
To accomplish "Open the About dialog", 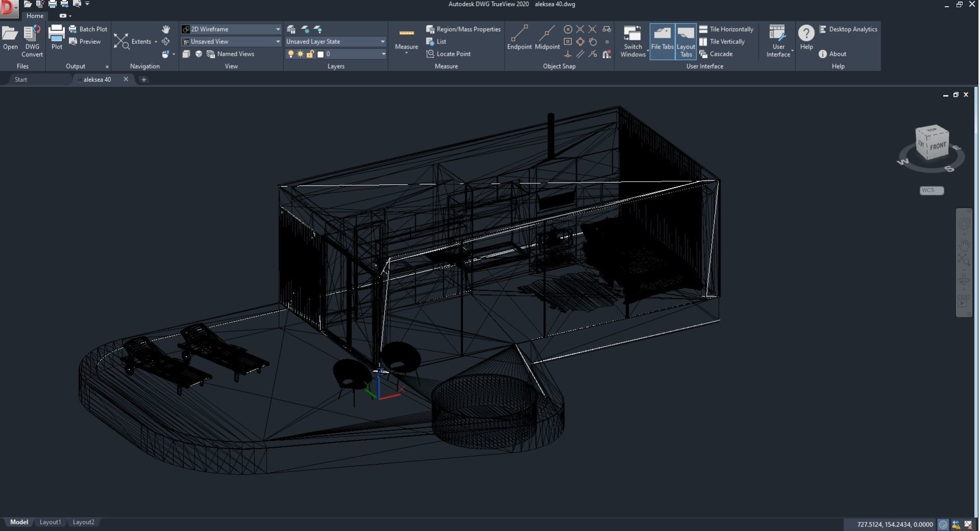I will [832, 54].
